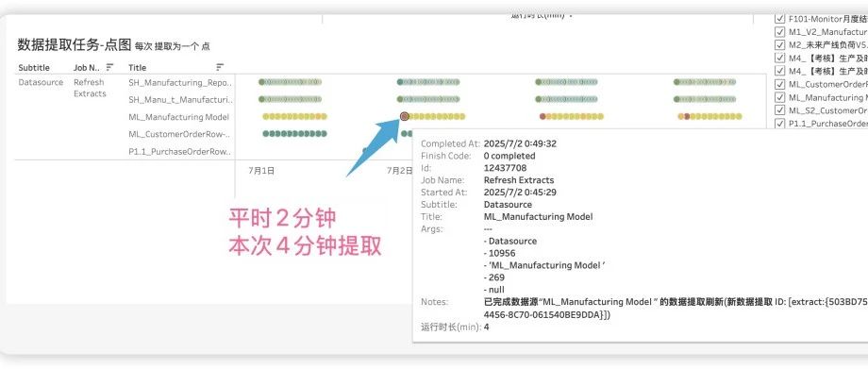868x369 pixels.
Task: Click the large green SH_Manu_t_Manufacturi dot on 7月1日
Action: pos(261,99)
